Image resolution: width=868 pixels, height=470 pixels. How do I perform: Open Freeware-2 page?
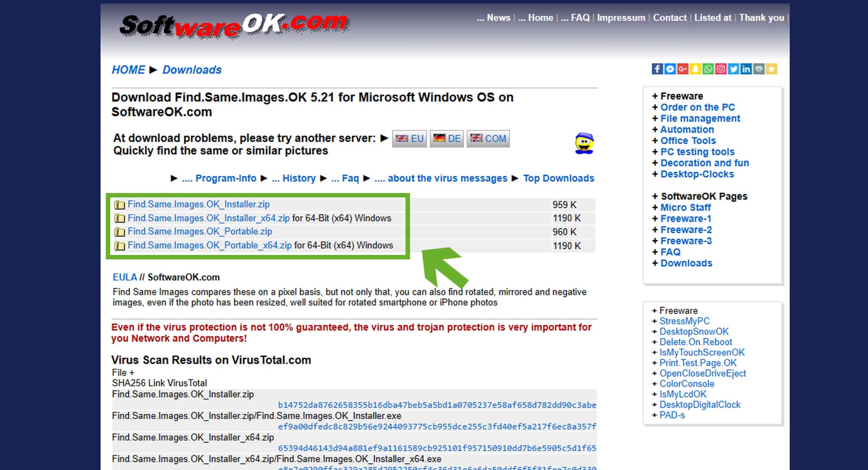pos(686,230)
